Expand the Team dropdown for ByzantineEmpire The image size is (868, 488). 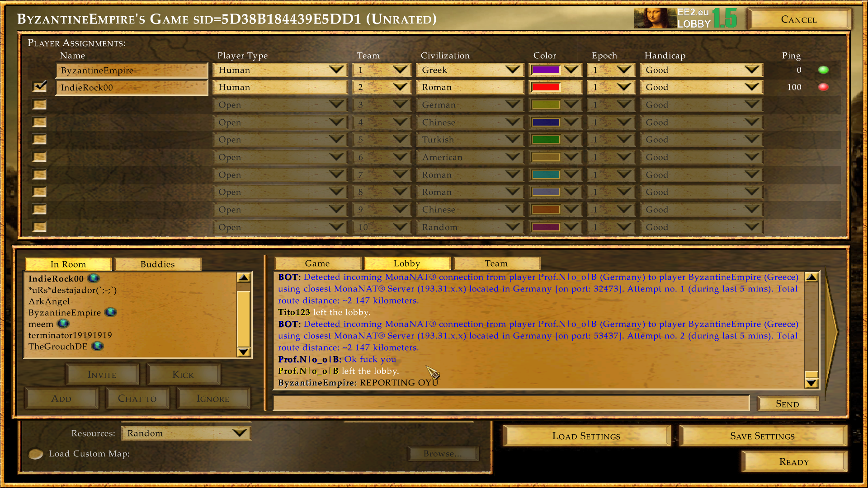(x=400, y=70)
